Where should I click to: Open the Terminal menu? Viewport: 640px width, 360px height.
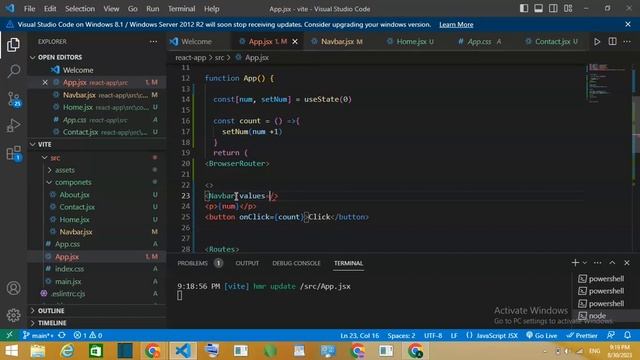coord(181,9)
